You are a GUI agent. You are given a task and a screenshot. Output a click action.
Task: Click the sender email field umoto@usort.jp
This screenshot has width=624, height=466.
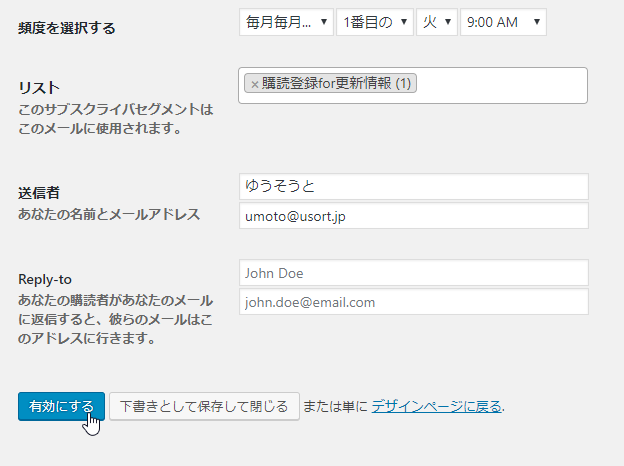coord(413,216)
